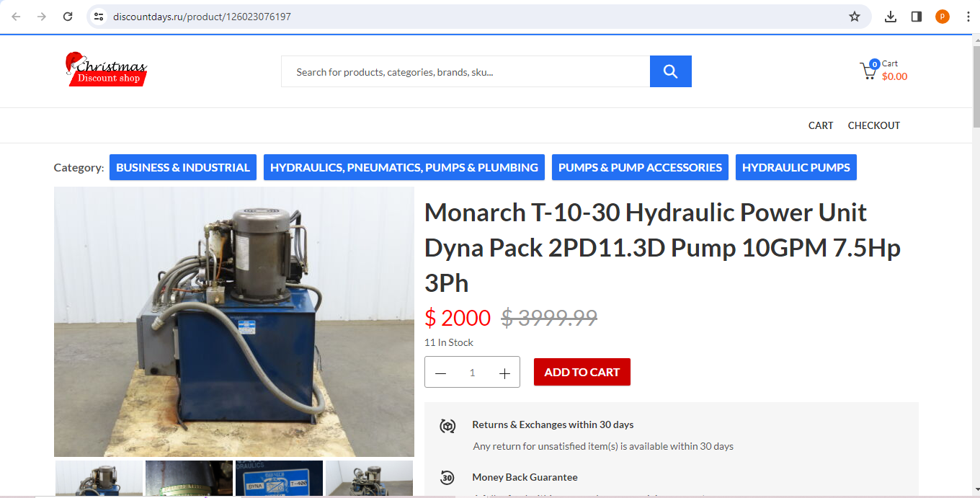Click the 'Any return for unsatisfied item(s)' text
Image resolution: width=980 pixels, height=498 pixels.
pos(603,446)
